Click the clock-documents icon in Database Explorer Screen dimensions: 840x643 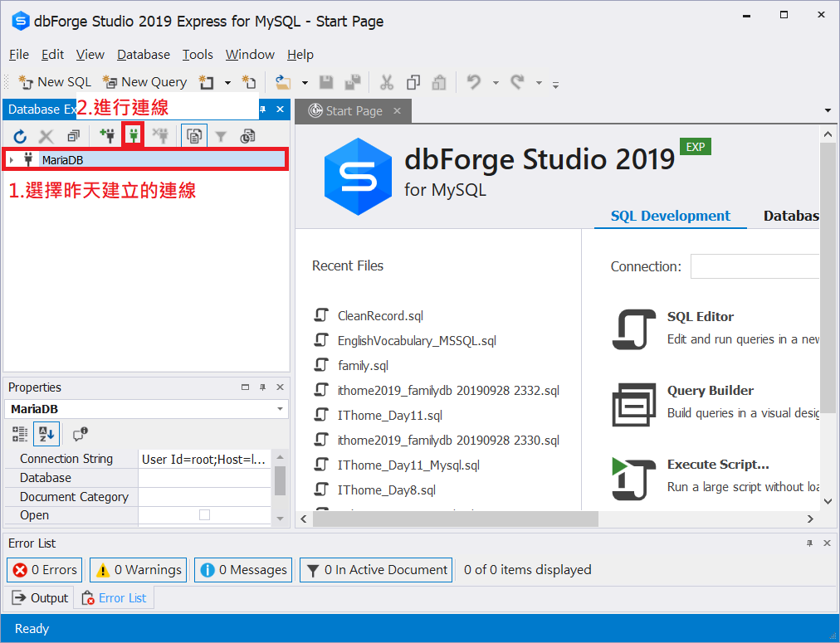247,137
